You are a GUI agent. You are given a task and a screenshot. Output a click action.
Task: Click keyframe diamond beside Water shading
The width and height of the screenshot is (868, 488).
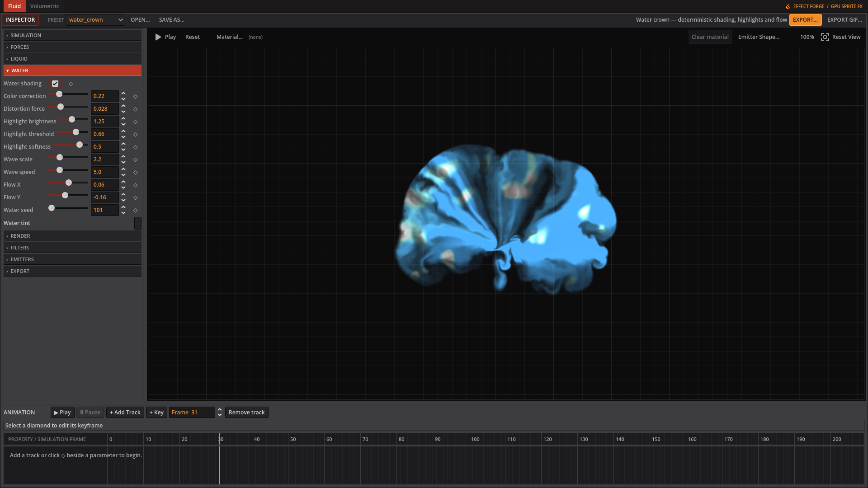click(71, 84)
